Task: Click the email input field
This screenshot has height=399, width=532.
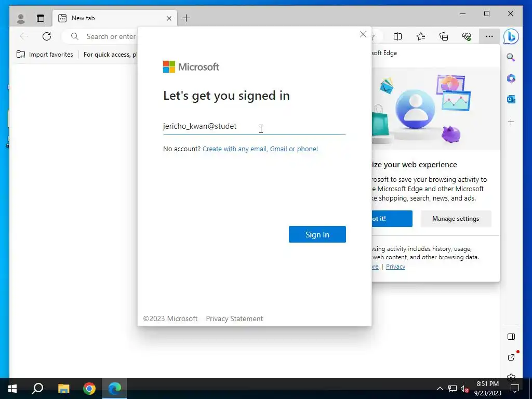Action: point(254,126)
